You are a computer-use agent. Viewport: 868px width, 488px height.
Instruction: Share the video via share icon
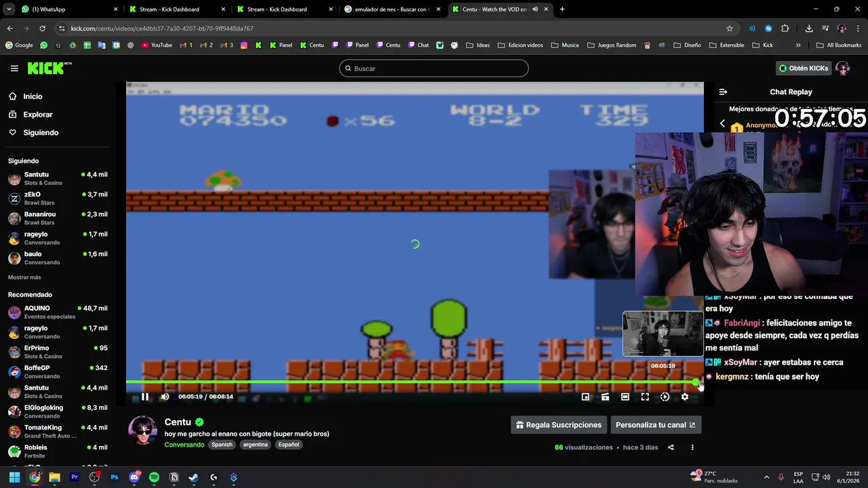[x=671, y=447]
